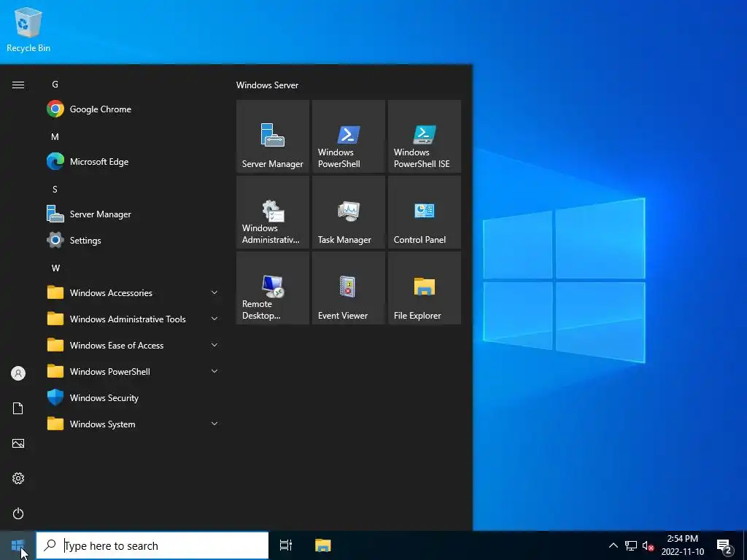Click the Windows Start button
Viewport: 747px width, 560px height.
(x=18, y=545)
